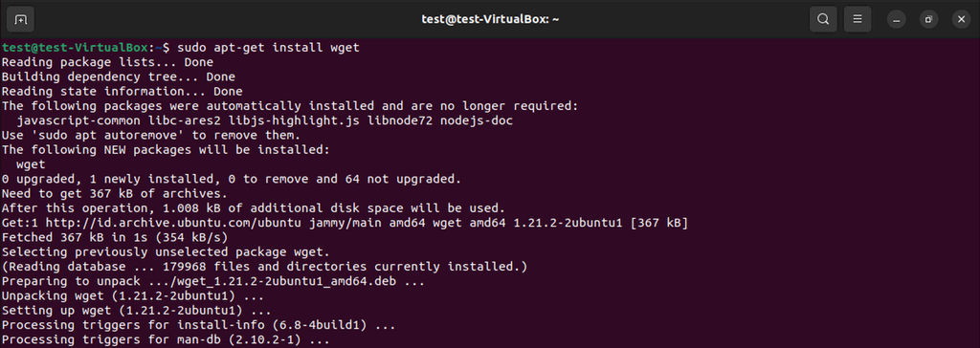Click the 'sudo apt-get install wget' command
980x348 pixels.
tap(269, 48)
